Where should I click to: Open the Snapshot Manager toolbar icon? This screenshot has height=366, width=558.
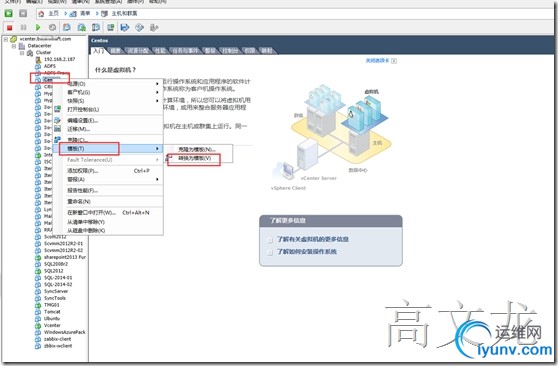pyautogui.click(x=96, y=27)
